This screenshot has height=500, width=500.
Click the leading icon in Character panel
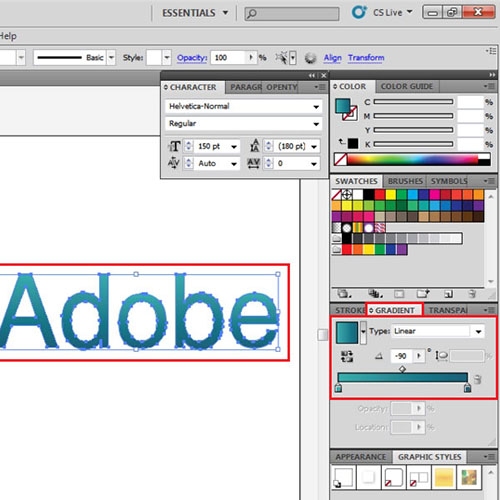[255, 146]
